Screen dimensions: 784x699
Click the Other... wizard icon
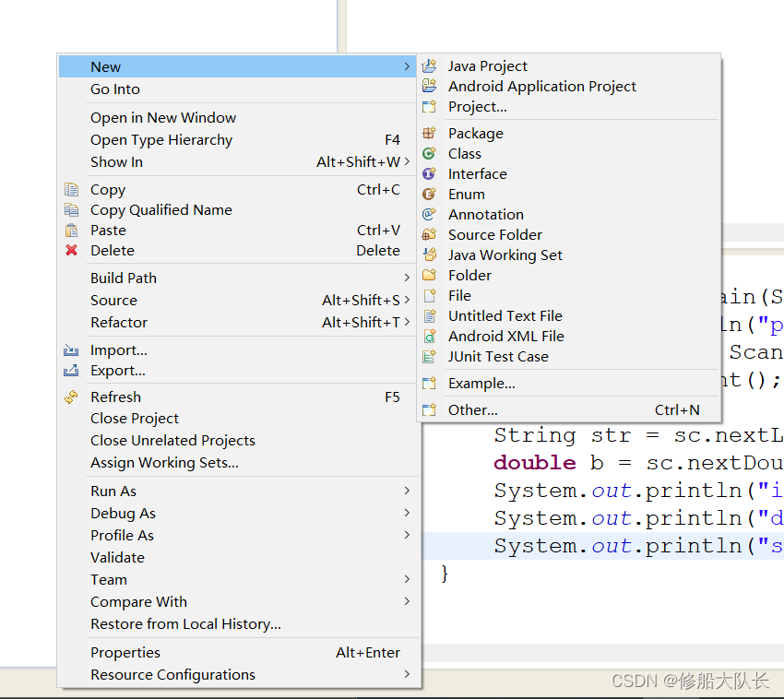click(x=430, y=410)
